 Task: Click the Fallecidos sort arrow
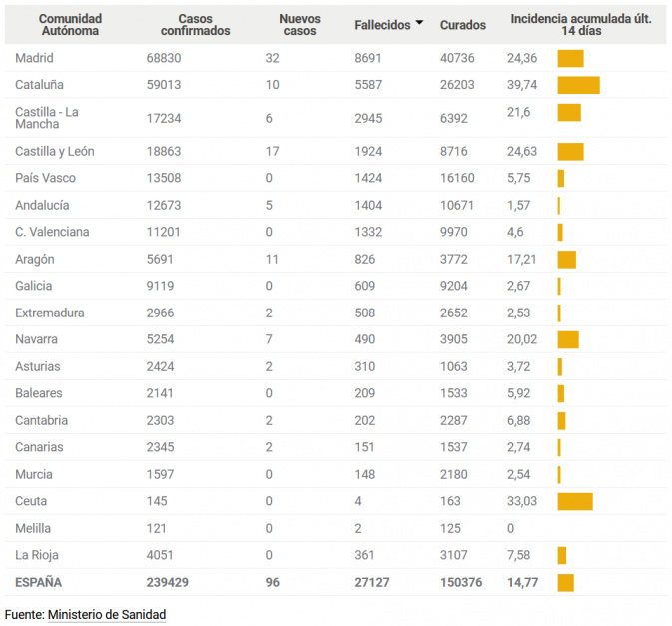point(419,23)
